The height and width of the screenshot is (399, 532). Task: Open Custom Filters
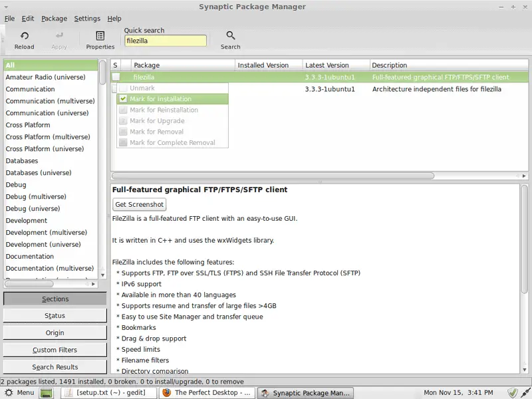(x=55, y=350)
